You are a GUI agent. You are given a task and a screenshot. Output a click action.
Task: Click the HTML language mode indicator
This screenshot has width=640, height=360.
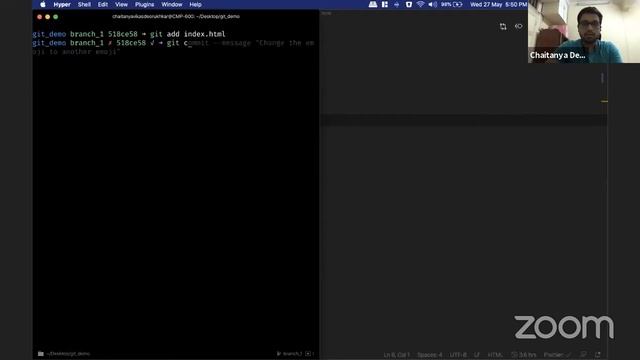click(x=495, y=355)
